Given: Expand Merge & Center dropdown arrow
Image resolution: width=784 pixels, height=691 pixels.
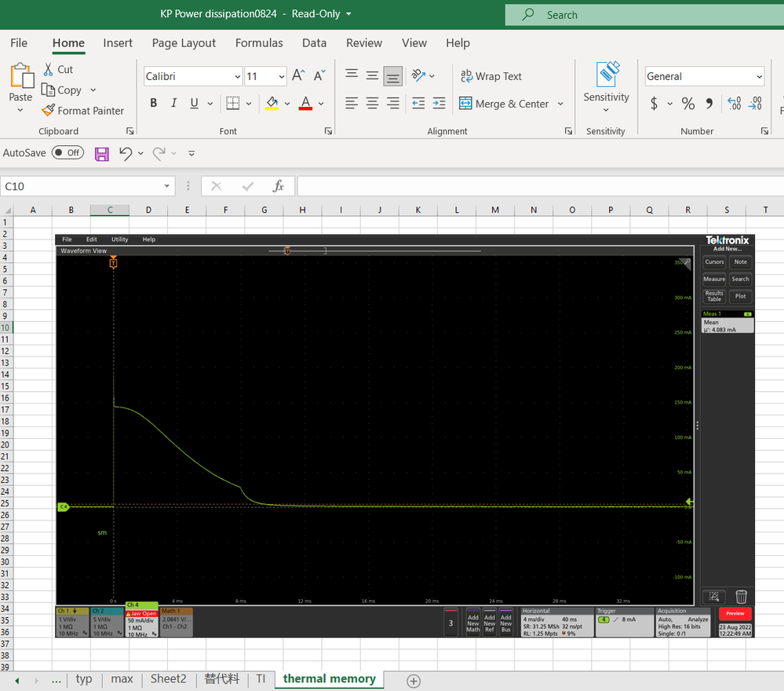Looking at the screenshot, I should coord(560,104).
